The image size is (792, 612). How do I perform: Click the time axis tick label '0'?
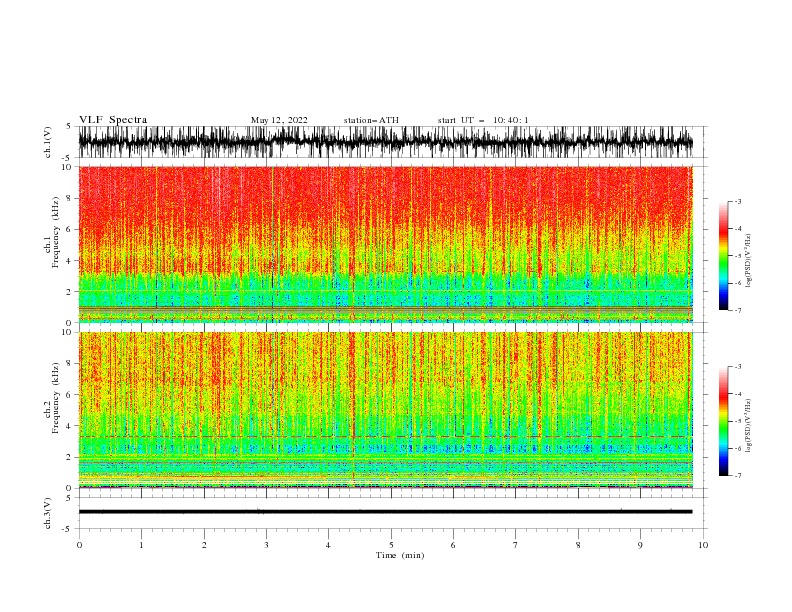point(79,545)
